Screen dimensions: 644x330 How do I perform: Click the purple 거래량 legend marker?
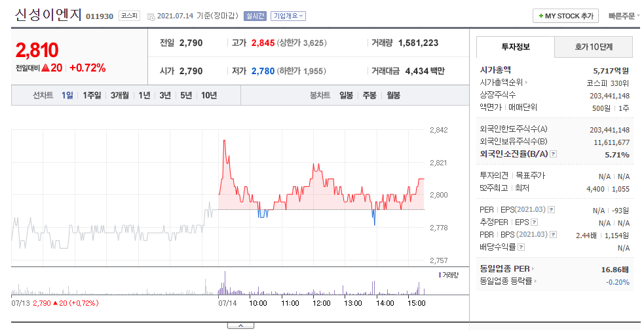(440, 275)
